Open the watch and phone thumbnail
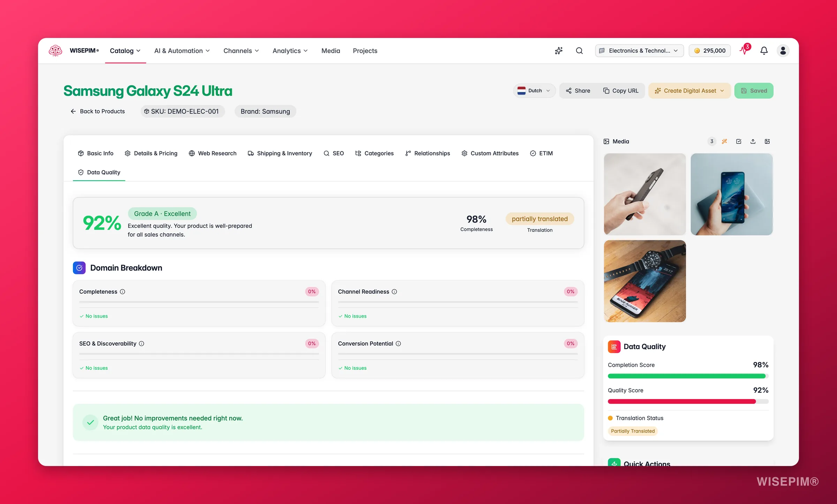This screenshot has height=504, width=837. click(644, 281)
